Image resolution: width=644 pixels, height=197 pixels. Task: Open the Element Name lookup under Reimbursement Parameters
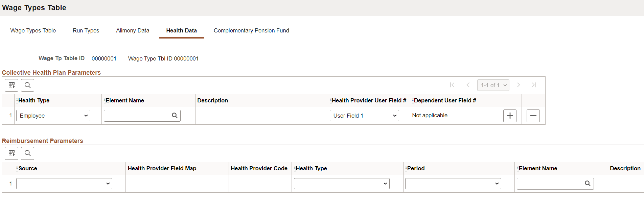pos(588,183)
